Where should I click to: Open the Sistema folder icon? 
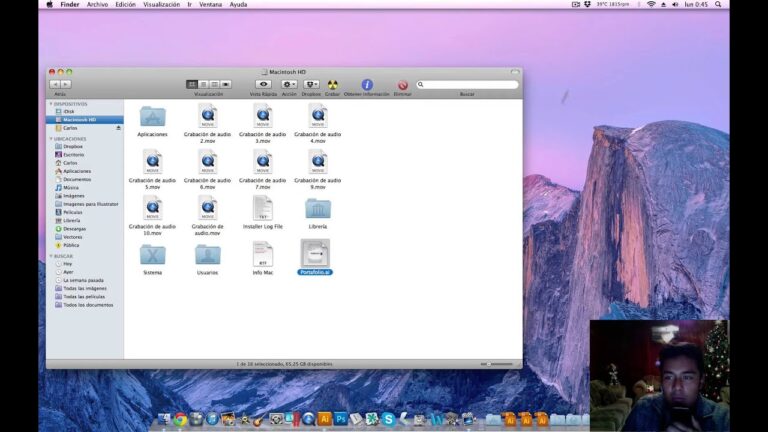click(152, 255)
